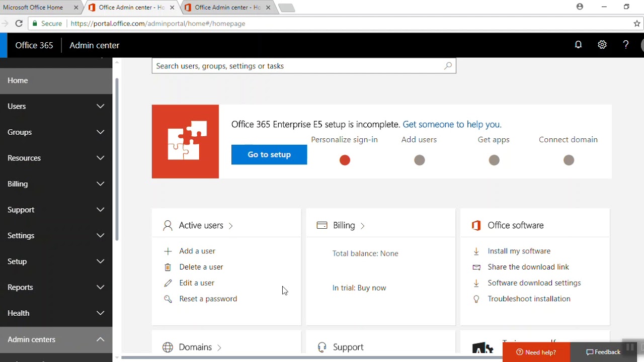644x362 pixels.
Task: Click the sidebar vertical scrollbar
Action: (x=117, y=159)
